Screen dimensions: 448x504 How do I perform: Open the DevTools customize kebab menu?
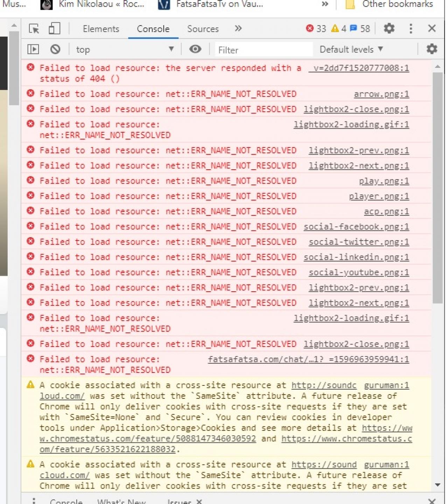[x=411, y=28]
